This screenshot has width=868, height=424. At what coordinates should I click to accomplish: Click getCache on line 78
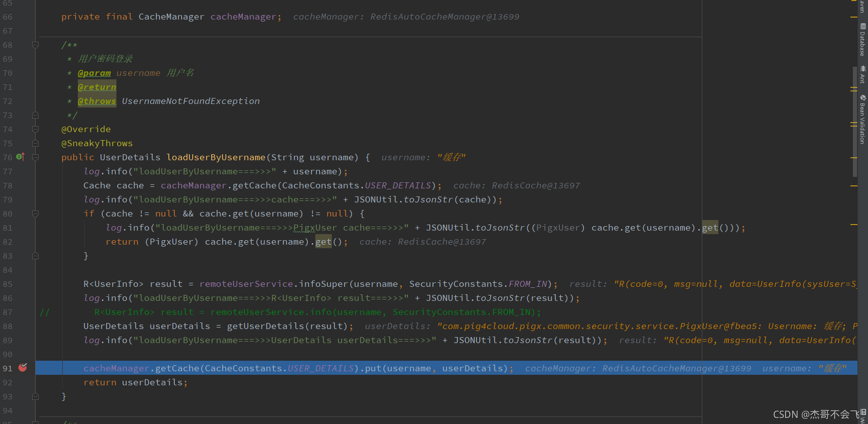[x=255, y=185]
